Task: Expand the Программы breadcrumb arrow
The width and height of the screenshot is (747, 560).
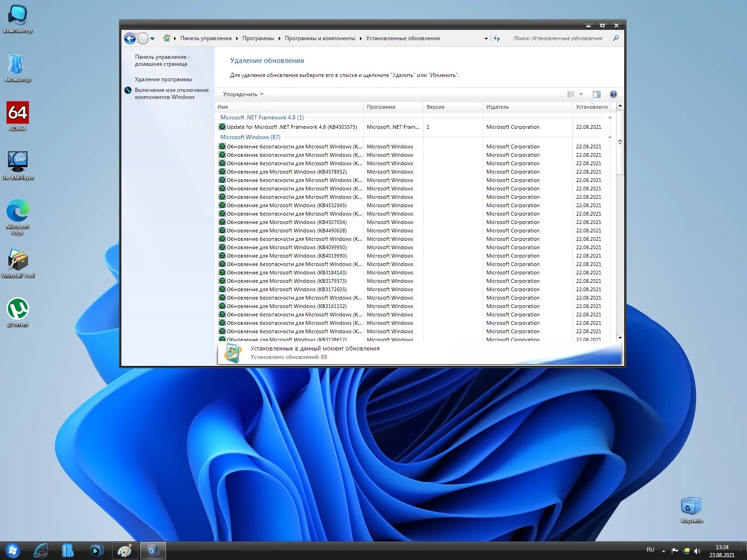Action: pos(279,38)
